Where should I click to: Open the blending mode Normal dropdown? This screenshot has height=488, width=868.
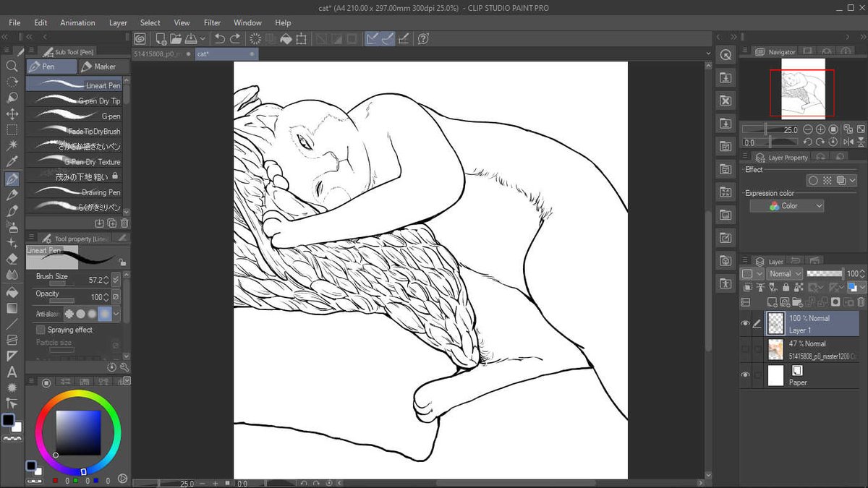tap(785, 274)
